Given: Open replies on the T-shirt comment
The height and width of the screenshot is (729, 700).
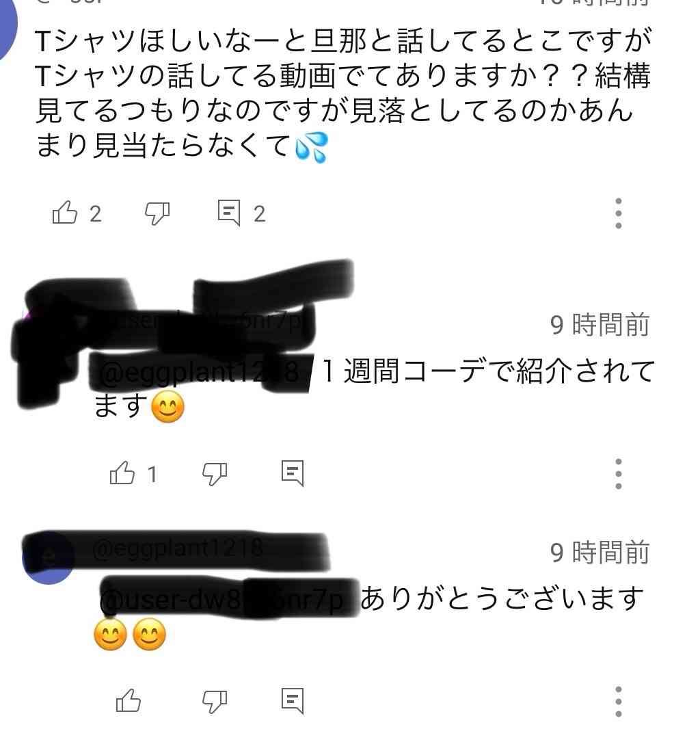Looking at the screenshot, I should 229,213.
